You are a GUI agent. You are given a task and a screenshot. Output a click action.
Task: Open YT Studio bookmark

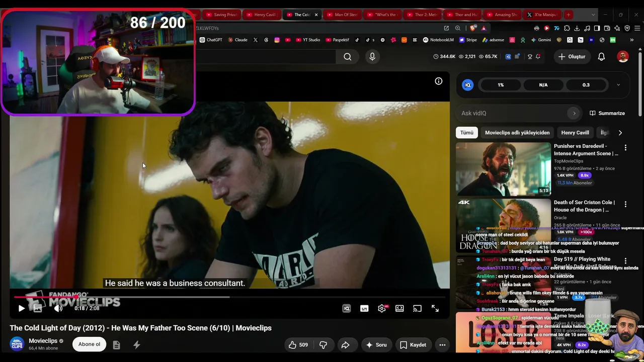pyautogui.click(x=308, y=40)
